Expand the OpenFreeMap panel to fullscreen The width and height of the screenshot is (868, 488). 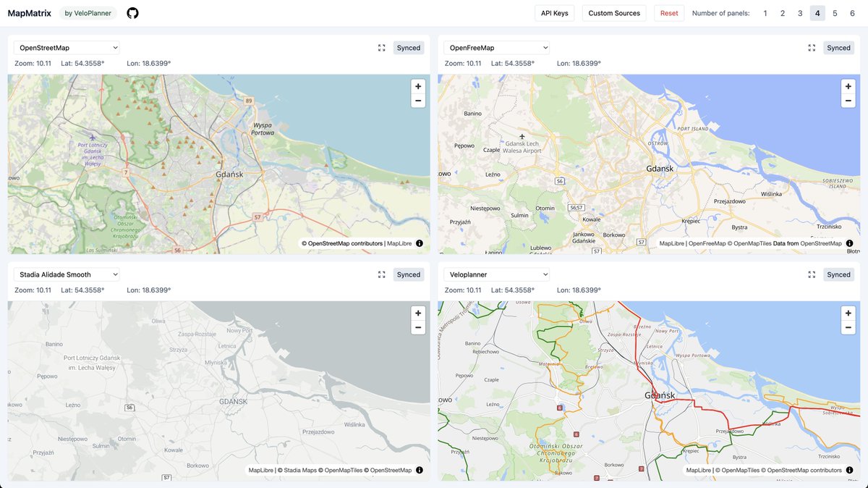[812, 48]
